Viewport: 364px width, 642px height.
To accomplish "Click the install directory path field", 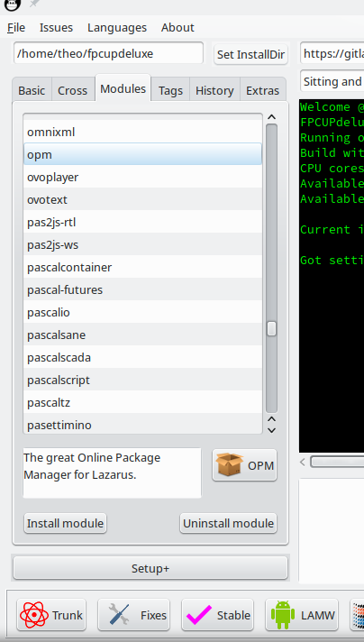I will point(108,53).
